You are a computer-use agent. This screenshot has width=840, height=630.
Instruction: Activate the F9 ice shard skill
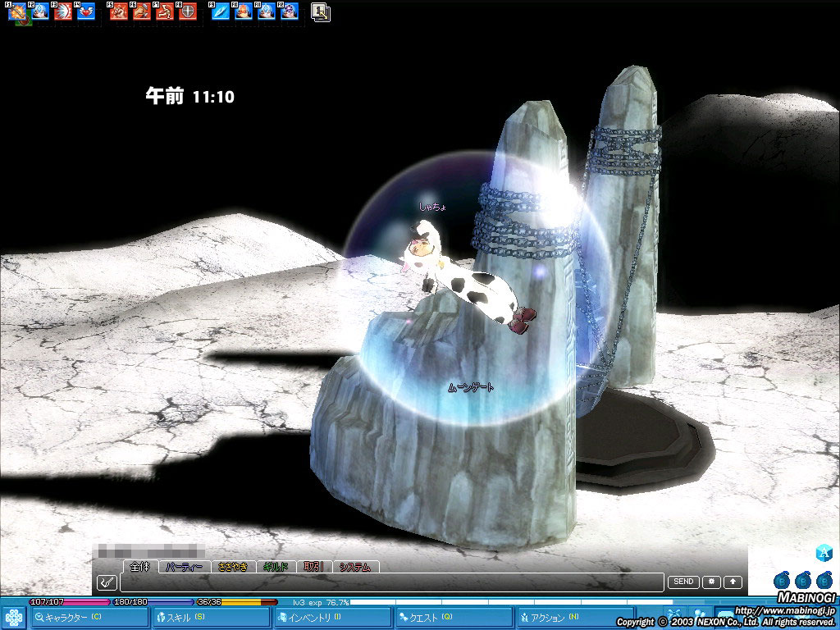[221, 11]
